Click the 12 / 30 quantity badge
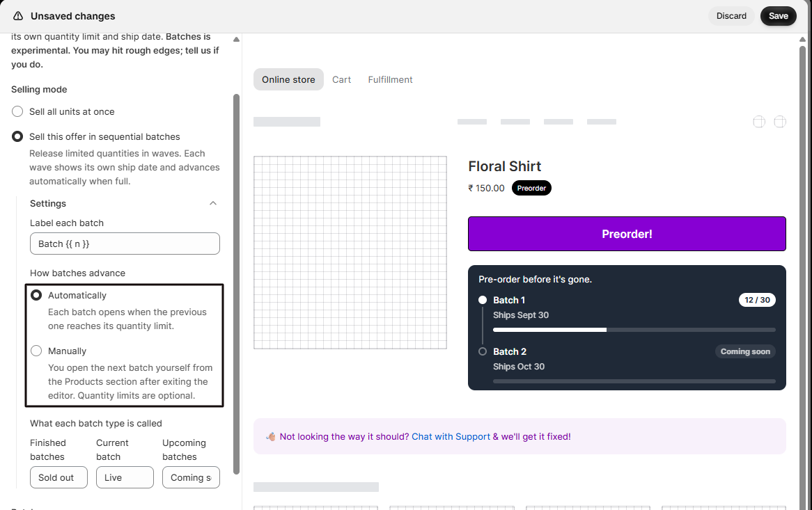This screenshot has width=812, height=510. coord(757,300)
